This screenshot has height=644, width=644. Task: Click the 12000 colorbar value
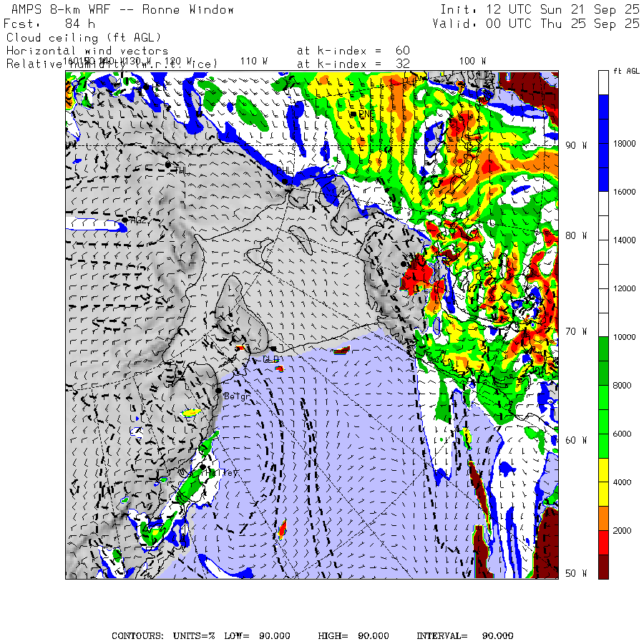pyautogui.click(x=624, y=289)
